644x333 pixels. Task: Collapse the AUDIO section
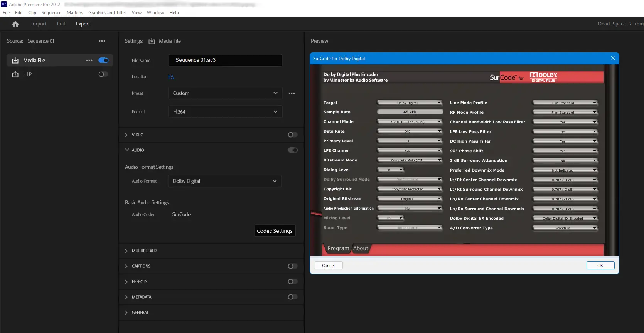pos(126,150)
